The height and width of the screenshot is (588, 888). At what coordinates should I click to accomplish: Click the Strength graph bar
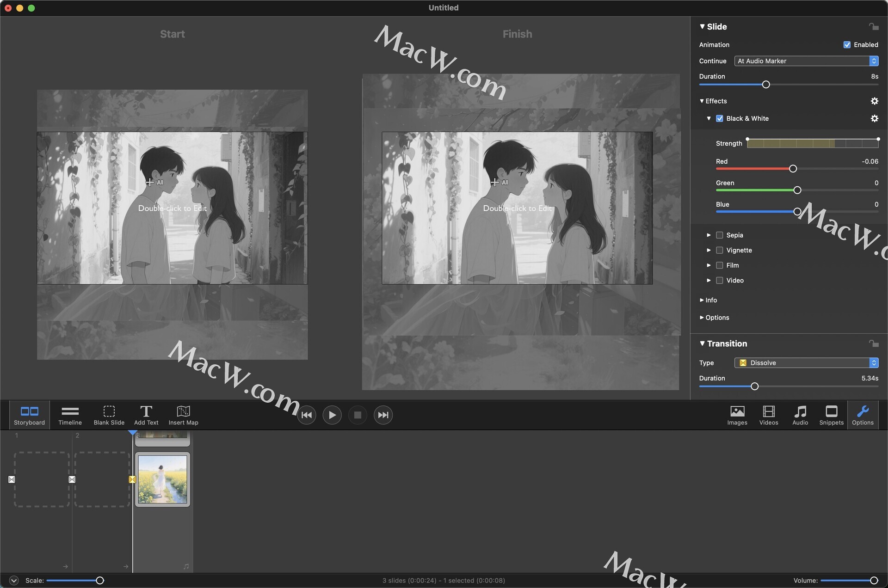pos(813,144)
